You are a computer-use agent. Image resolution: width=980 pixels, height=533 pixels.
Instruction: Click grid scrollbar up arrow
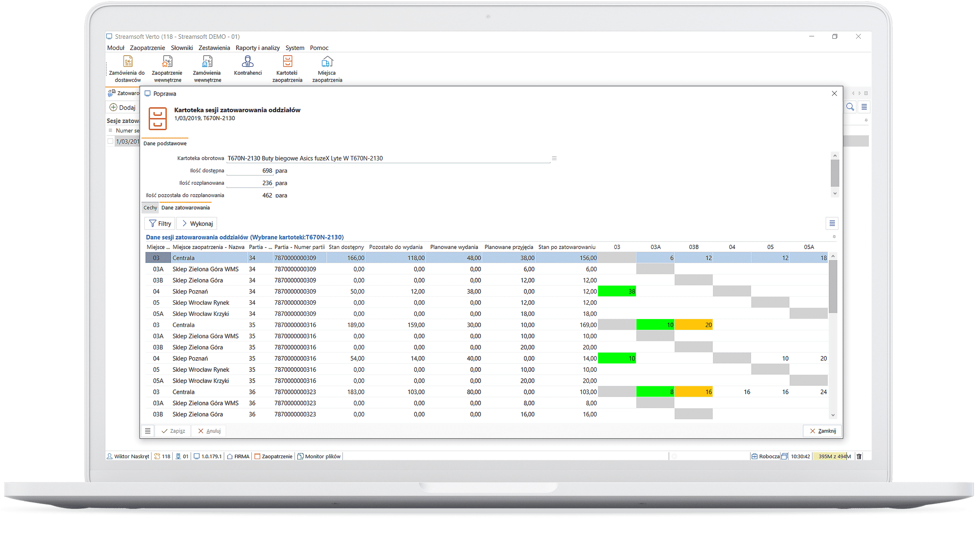coord(833,256)
